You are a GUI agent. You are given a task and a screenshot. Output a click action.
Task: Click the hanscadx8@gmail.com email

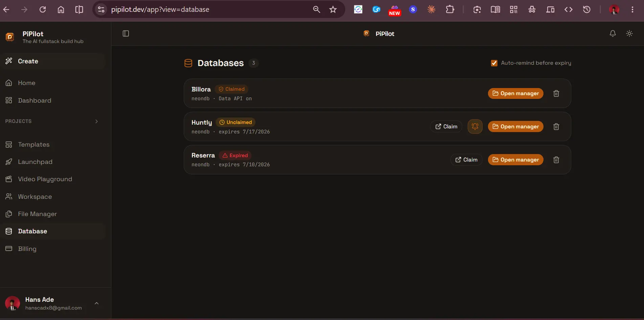pos(53,308)
